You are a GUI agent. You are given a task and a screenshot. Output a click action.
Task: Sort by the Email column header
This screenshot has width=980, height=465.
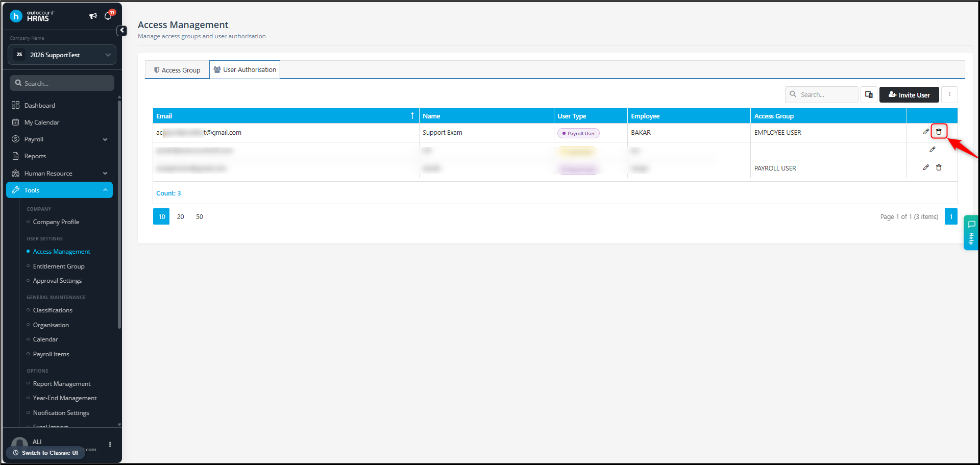(x=286, y=116)
